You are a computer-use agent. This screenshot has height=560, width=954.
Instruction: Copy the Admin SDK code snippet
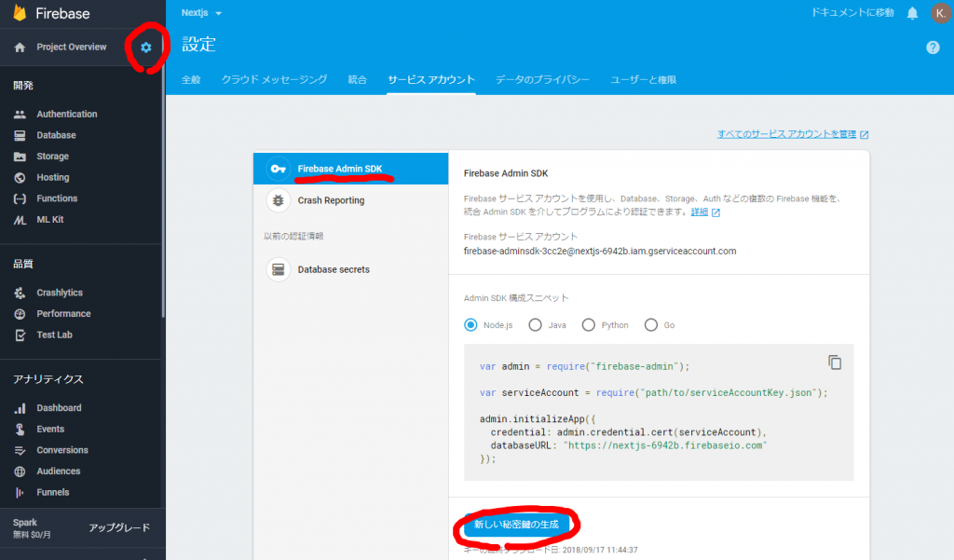pyautogui.click(x=835, y=362)
